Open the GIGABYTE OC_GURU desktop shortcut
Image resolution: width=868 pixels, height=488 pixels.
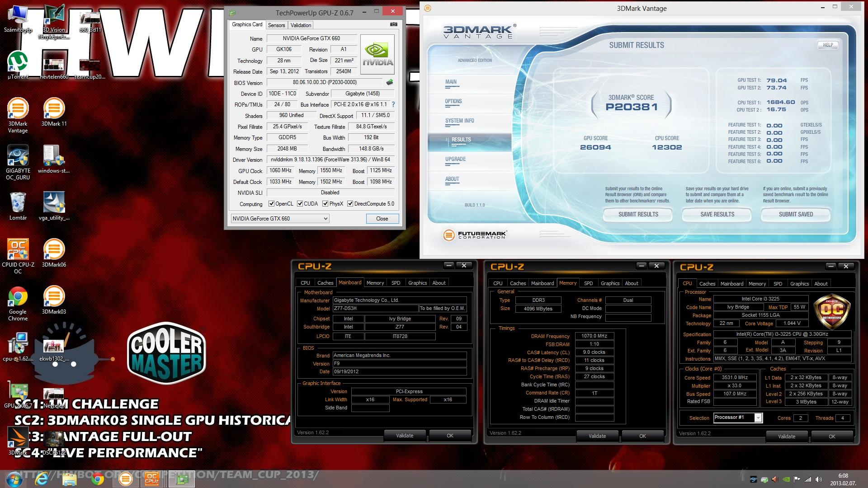[18, 163]
